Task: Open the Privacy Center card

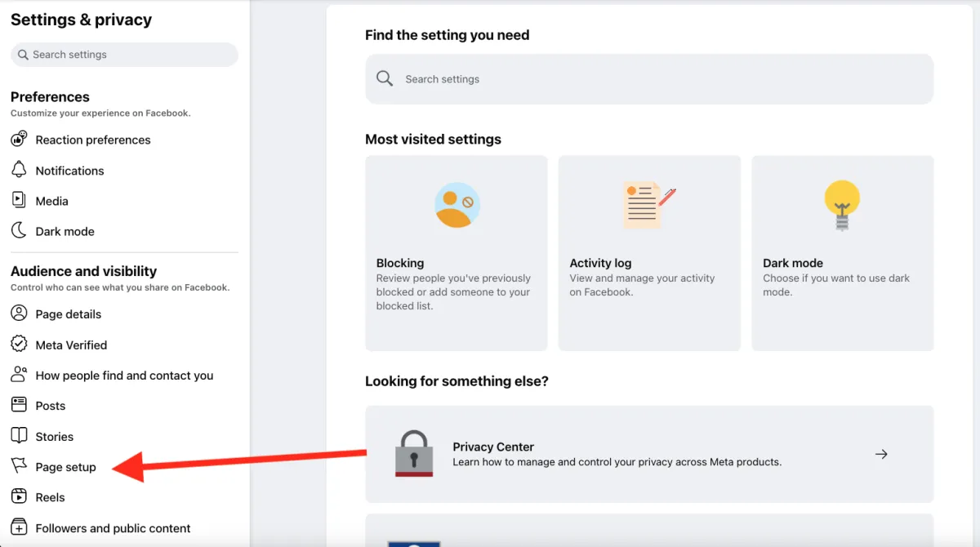Action: coord(649,454)
